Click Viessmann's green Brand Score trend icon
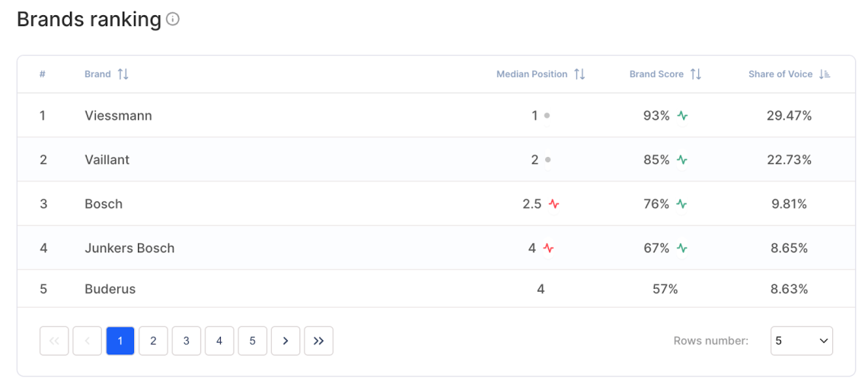The width and height of the screenshot is (868, 391). pos(682,116)
